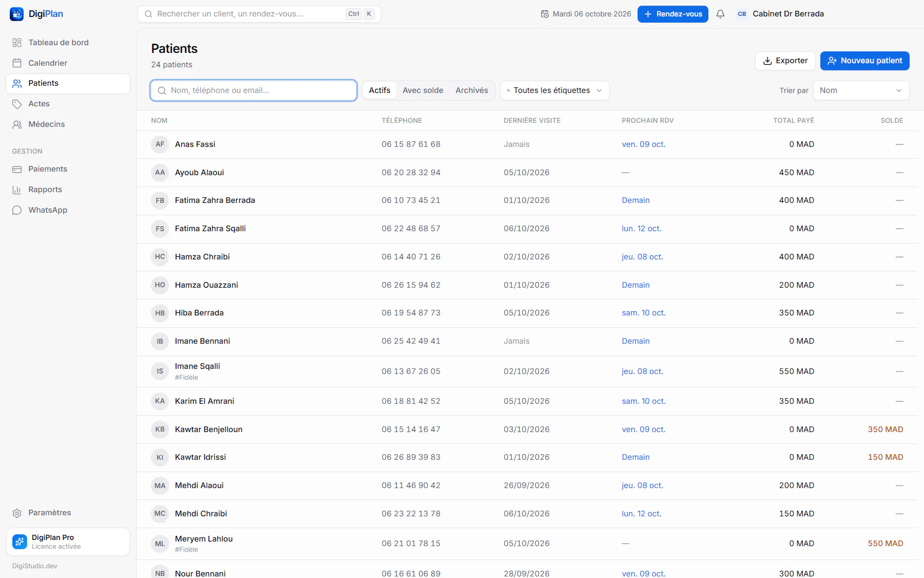Image resolution: width=924 pixels, height=578 pixels.
Task: Open Tableau de bord from sidebar
Action: [x=68, y=43]
